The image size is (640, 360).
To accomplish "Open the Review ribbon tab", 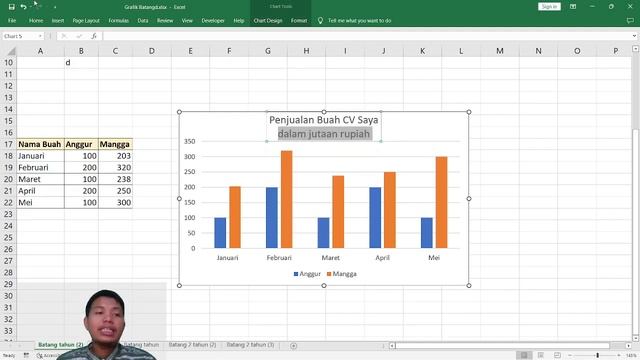I will pyautogui.click(x=165, y=20).
